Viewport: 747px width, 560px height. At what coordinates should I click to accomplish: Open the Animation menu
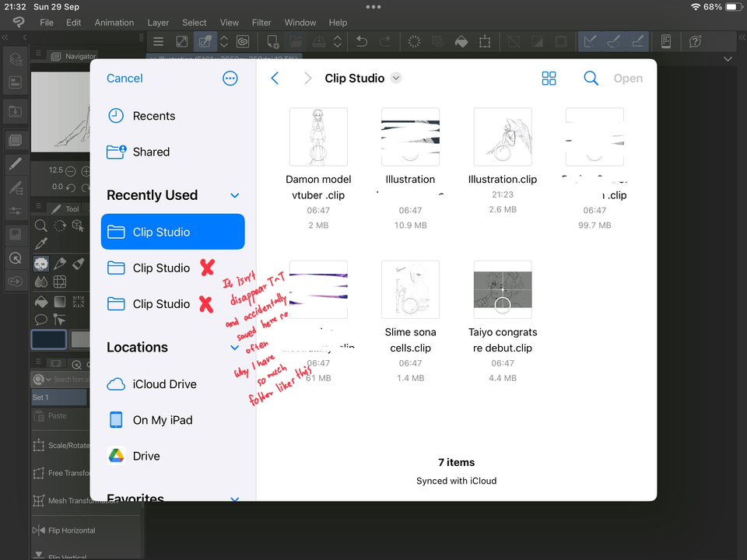tap(114, 23)
